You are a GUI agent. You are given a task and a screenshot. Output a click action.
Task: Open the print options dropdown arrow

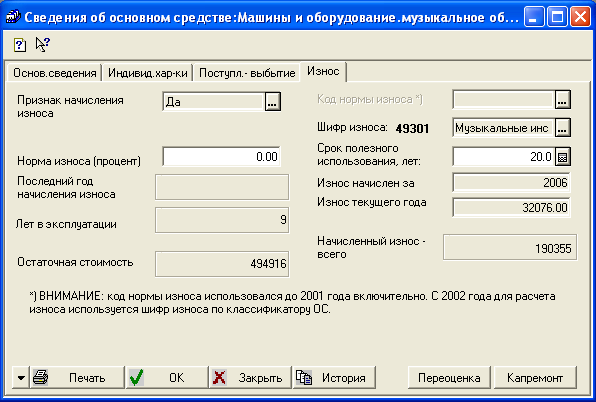pyautogui.click(x=21, y=377)
